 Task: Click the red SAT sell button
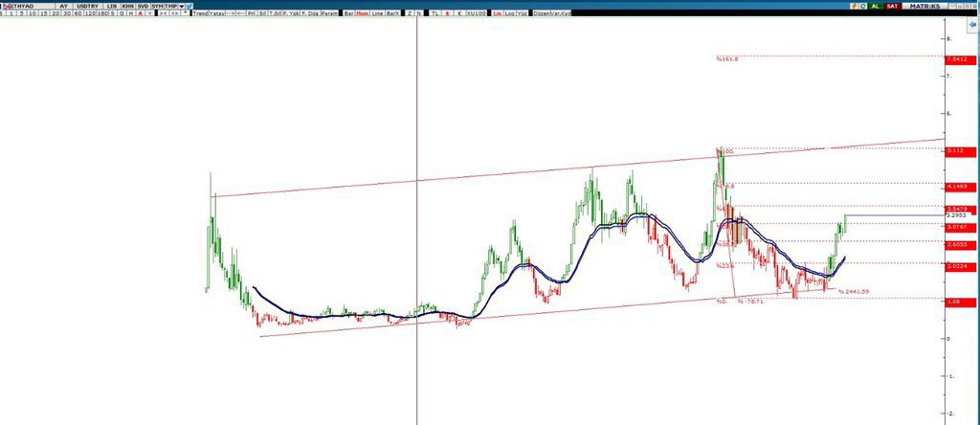[x=893, y=7]
